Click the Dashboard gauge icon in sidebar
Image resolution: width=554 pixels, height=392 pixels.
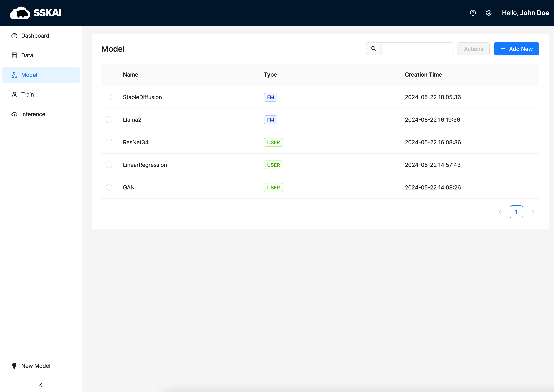point(14,36)
